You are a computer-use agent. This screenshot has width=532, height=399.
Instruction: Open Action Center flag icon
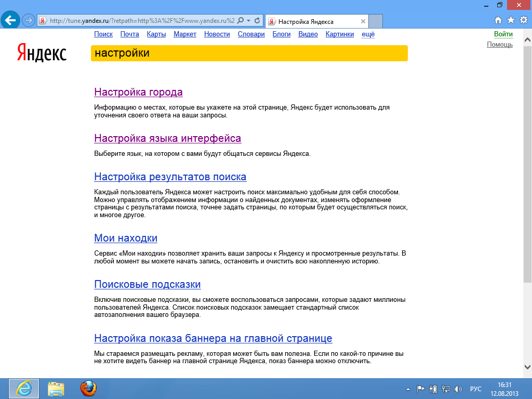tap(420, 389)
